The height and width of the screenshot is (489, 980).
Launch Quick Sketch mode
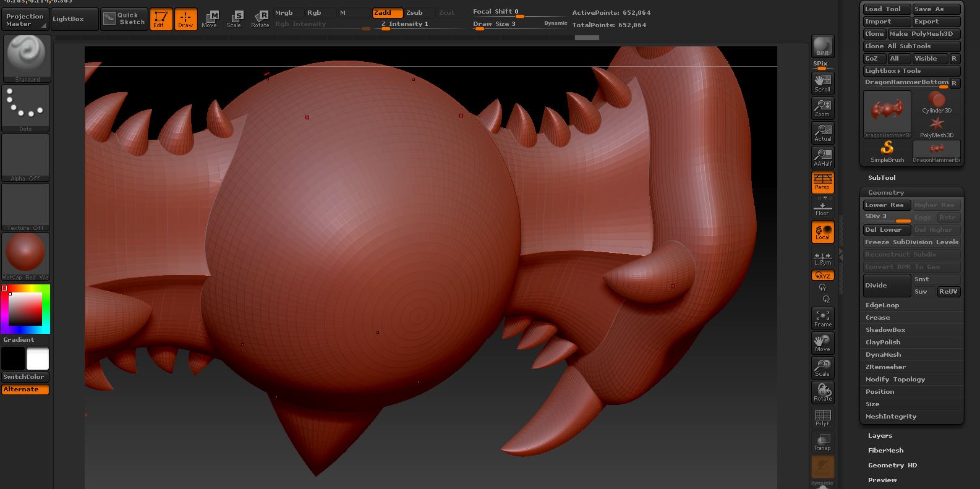coord(124,19)
